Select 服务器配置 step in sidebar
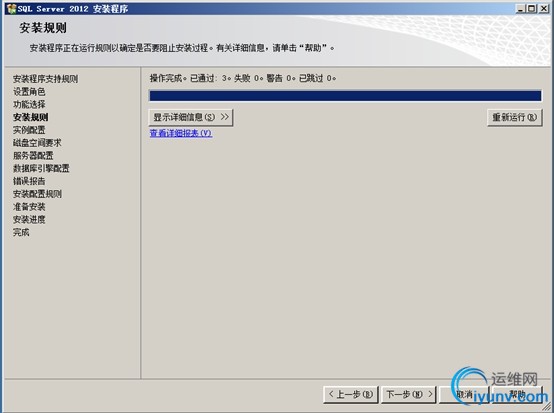554x413 pixels. point(33,155)
